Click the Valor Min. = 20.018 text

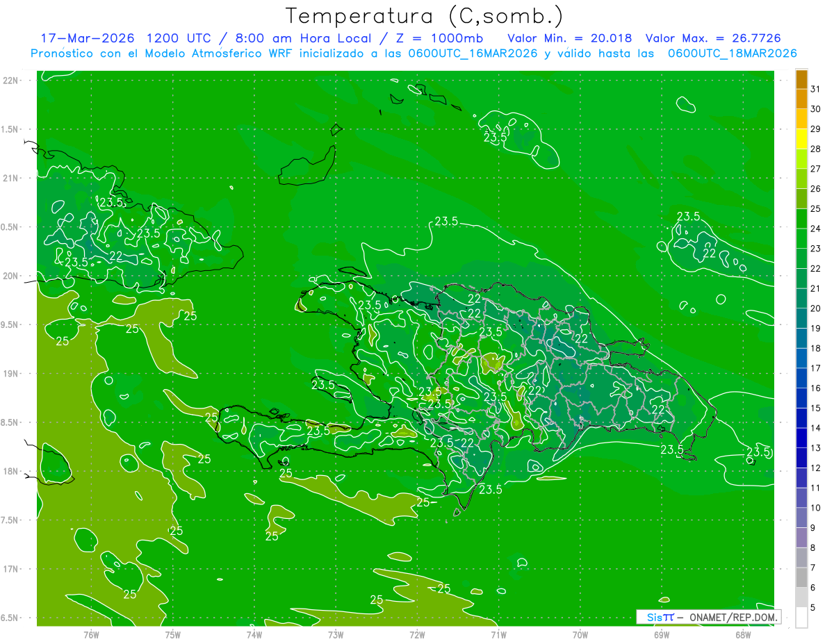[x=569, y=38]
